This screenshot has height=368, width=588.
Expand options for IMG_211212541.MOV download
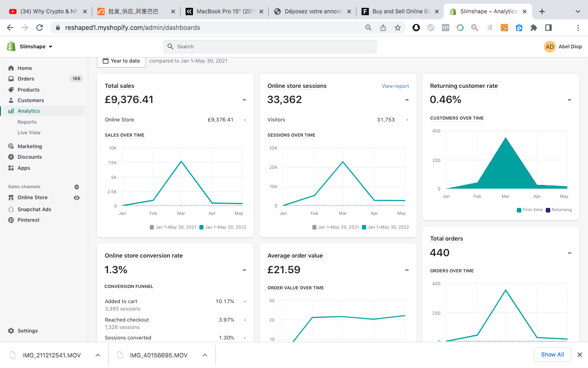click(98, 355)
